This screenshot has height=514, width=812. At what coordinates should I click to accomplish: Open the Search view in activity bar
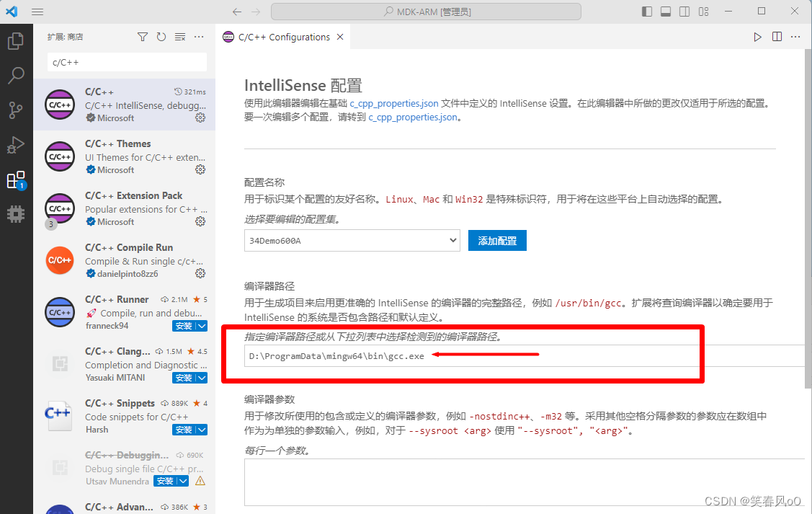click(16, 76)
